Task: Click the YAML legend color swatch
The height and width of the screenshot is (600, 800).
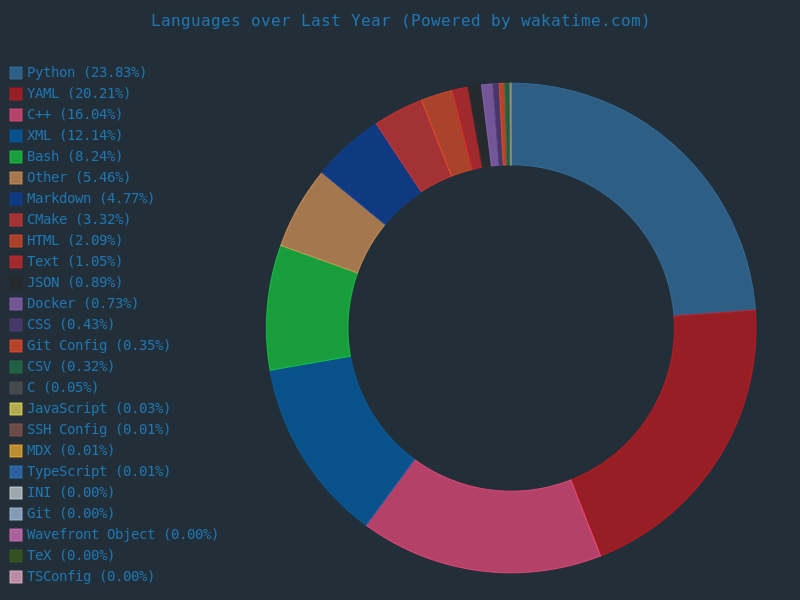Action: pos(16,94)
